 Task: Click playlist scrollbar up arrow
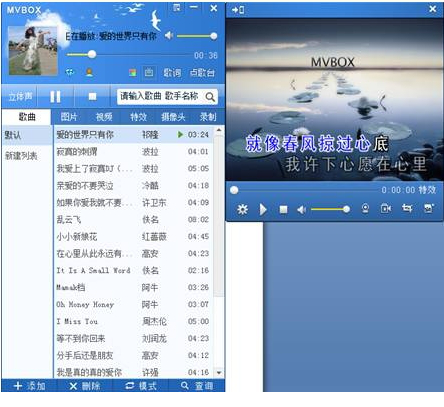click(x=219, y=130)
